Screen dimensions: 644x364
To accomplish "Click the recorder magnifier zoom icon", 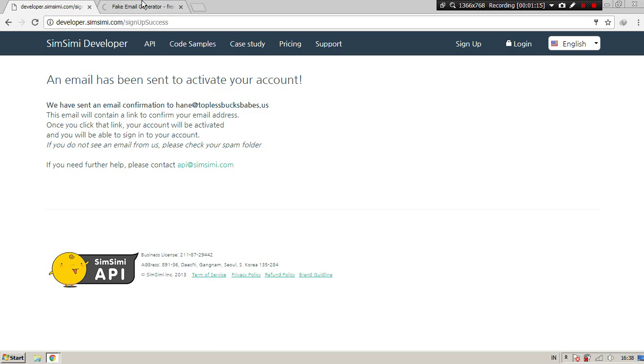I will 453,5.
